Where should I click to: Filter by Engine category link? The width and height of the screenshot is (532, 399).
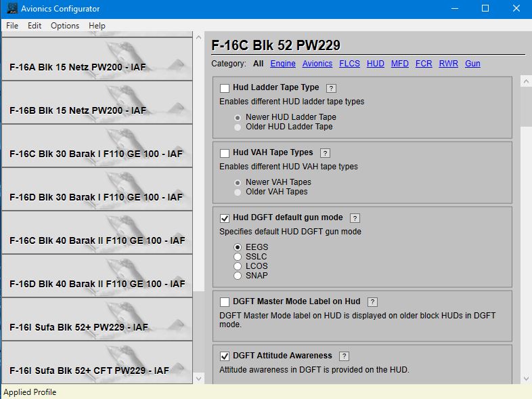click(283, 64)
